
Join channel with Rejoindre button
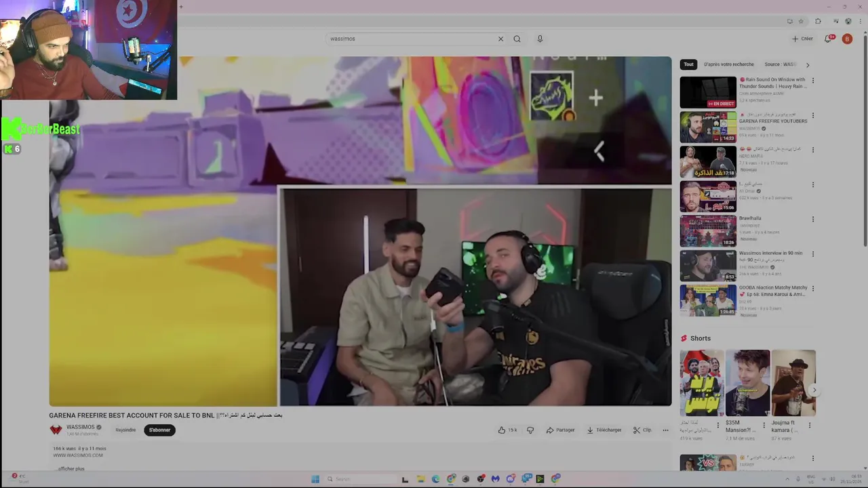[125, 430]
